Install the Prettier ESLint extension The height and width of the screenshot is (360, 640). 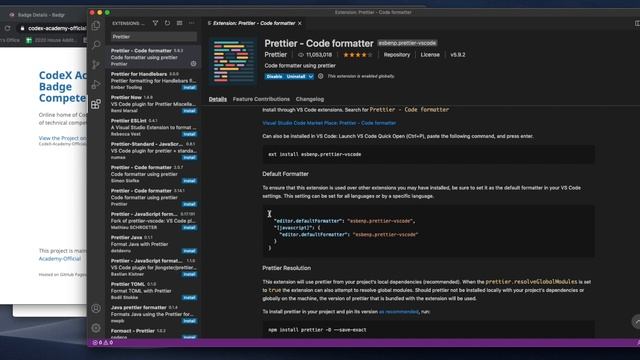tap(189, 134)
